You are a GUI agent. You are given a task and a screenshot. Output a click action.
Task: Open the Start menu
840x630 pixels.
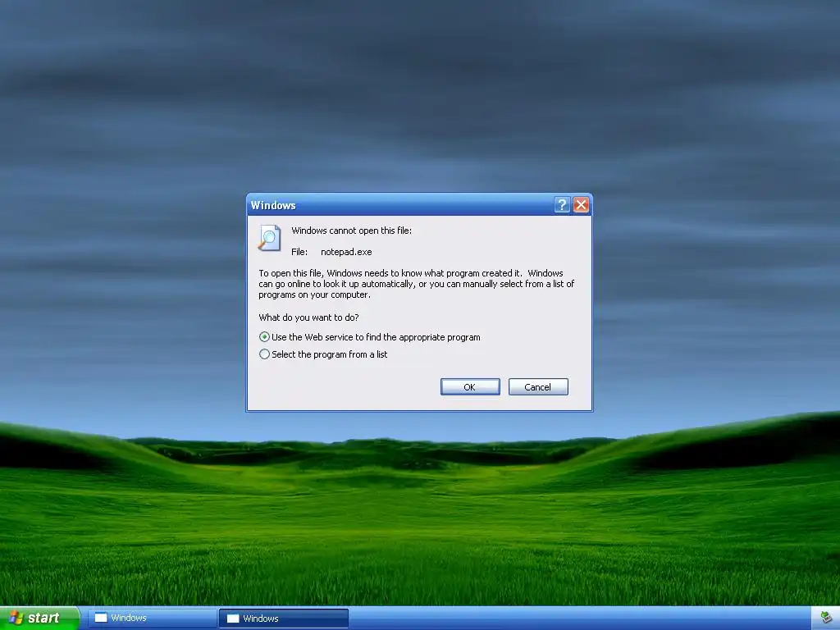(x=39, y=618)
